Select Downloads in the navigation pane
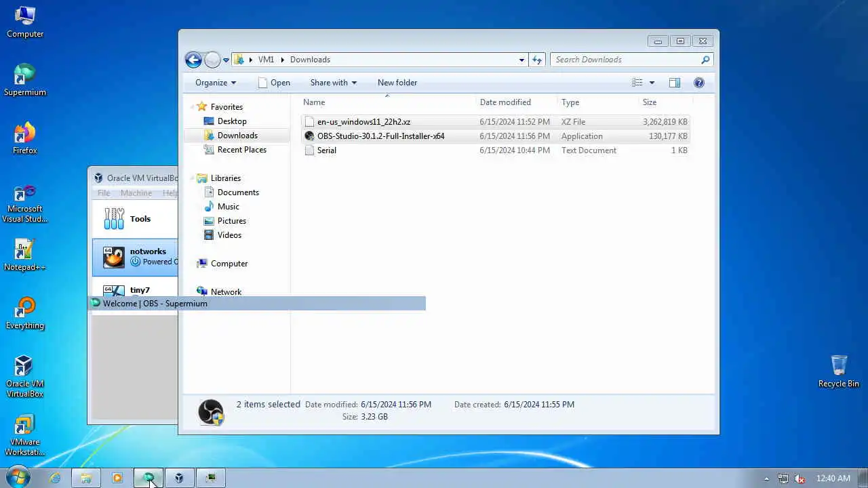Image resolution: width=868 pixels, height=488 pixels. (x=237, y=136)
